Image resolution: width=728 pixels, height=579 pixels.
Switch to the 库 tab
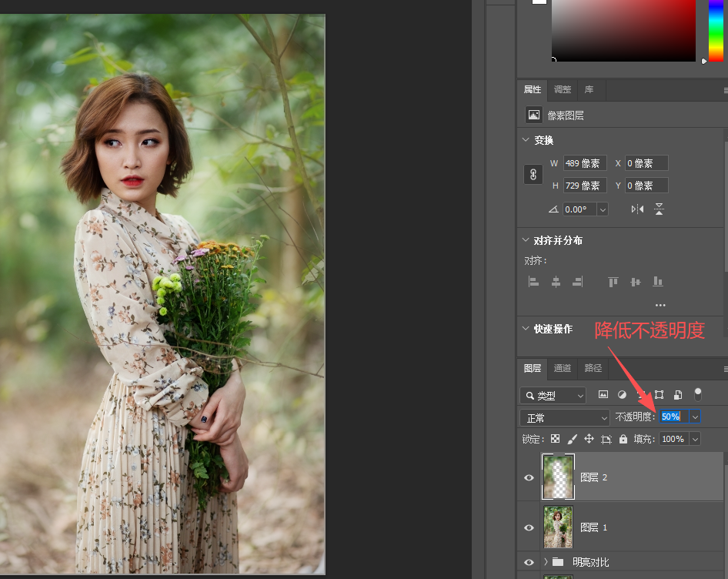point(589,89)
